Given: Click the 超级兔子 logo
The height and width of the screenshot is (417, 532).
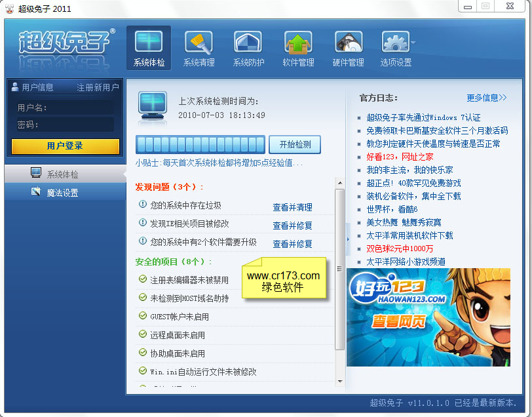Looking at the screenshot, I should point(66,43).
